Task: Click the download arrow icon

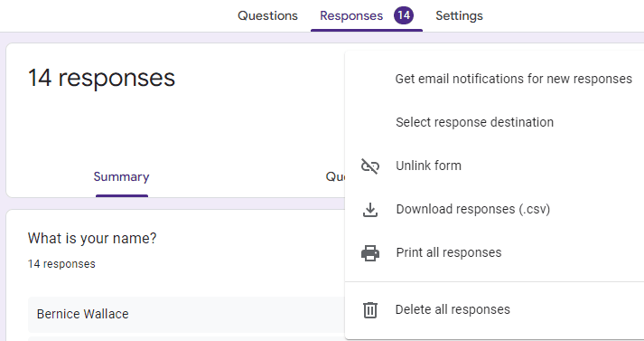Action: point(370,209)
